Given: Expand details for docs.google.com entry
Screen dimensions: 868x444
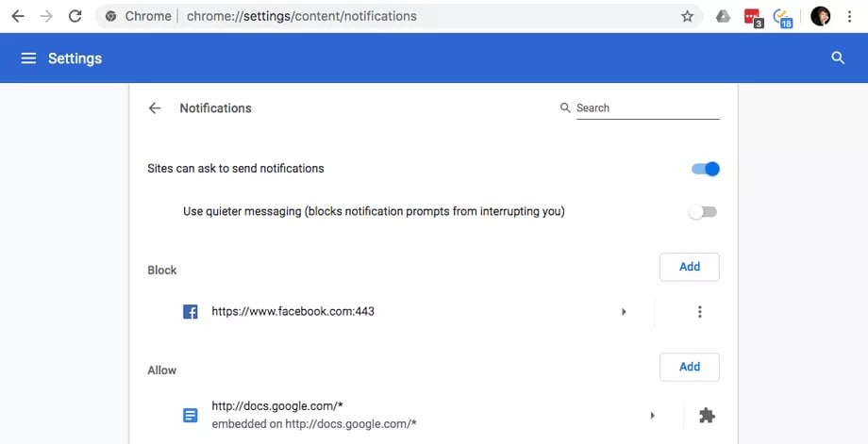Looking at the screenshot, I should pos(652,415).
